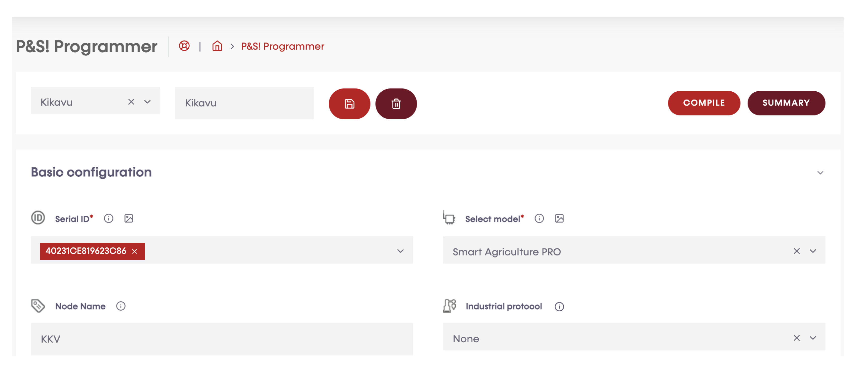Open the Serial ID info tooltip
Viewport: 868px width, 369px height.
(108, 218)
